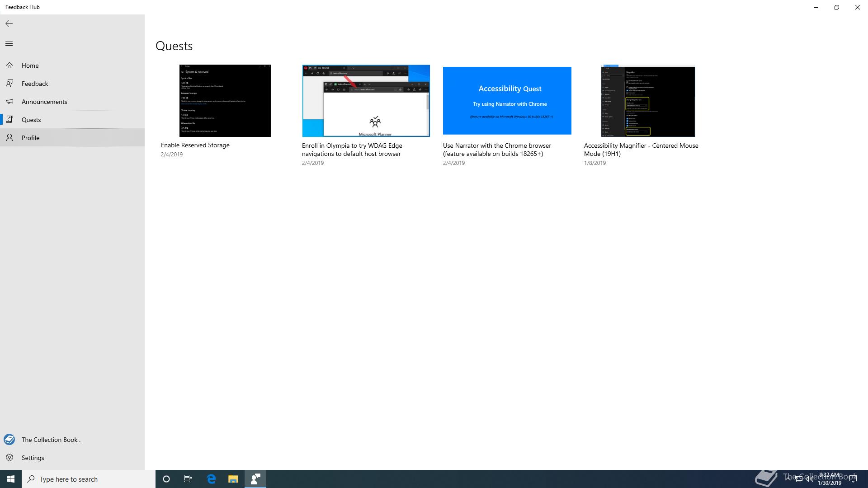Click the Announcements megaphone icon
Screen dimensions: 868x488
(9, 102)
